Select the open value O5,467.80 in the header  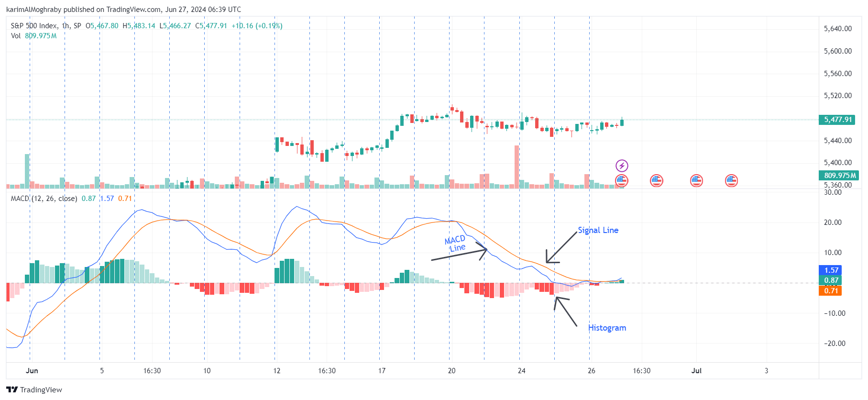coord(102,26)
